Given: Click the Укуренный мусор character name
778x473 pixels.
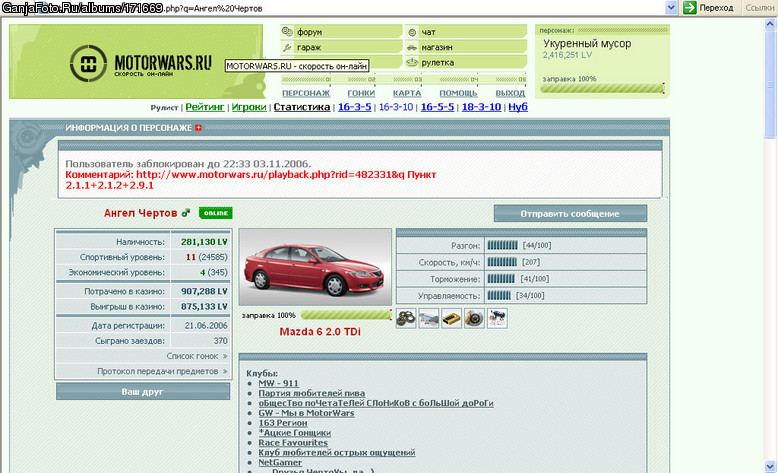Looking at the screenshot, I should [587, 44].
